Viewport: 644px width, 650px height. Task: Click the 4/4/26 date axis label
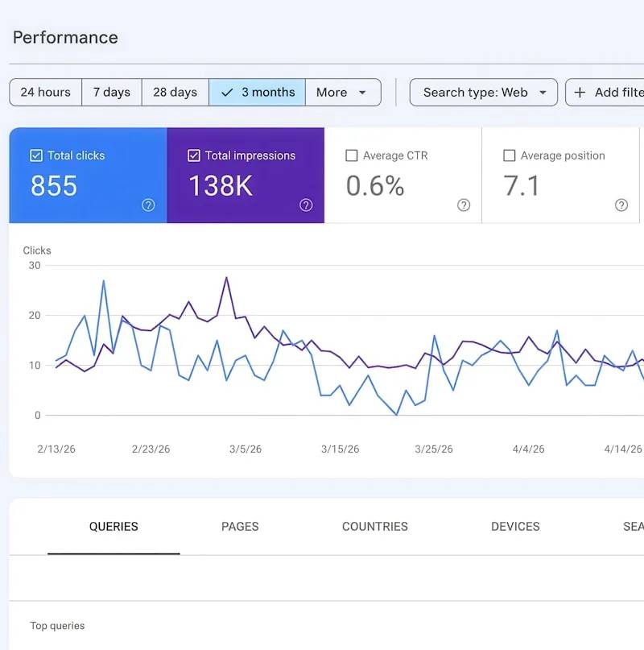[528, 449]
